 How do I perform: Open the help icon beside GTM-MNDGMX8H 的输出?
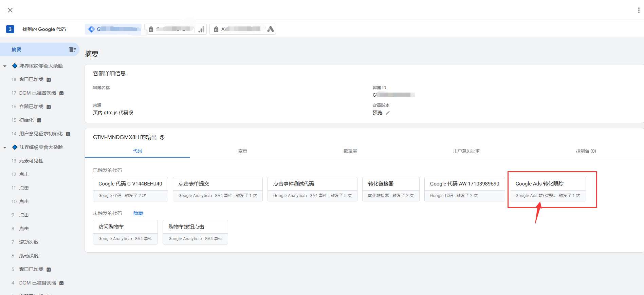point(162,137)
